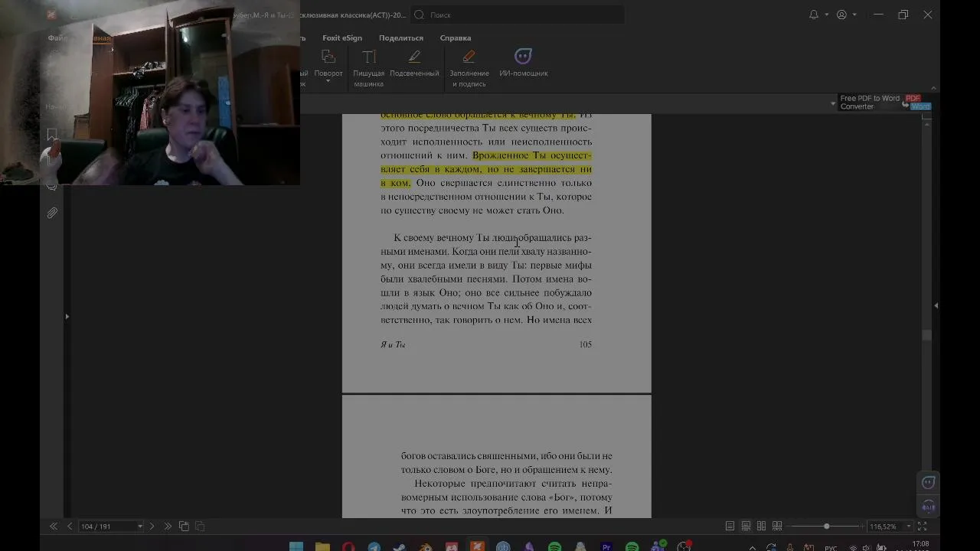This screenshot has height=551, width=980.
Task: Open the bookmarks panel icon
Action: [x=52, y=135]
